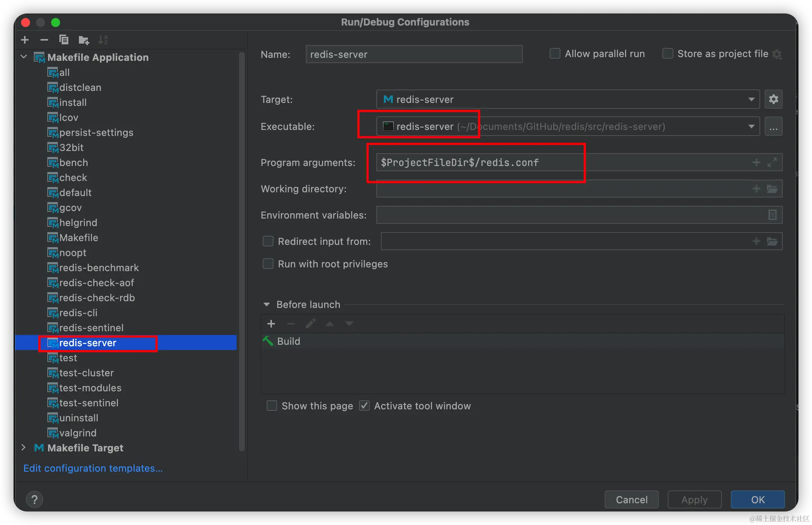Click the browse ellipsis button for Executable
The height and width of the screenshot is (525, 812).
773,127
